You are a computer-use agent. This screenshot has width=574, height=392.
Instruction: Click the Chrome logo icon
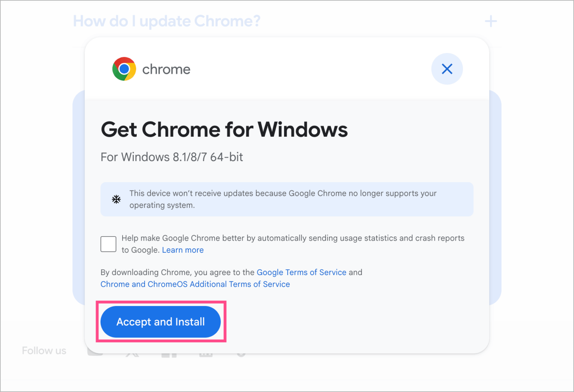[124, 69]
